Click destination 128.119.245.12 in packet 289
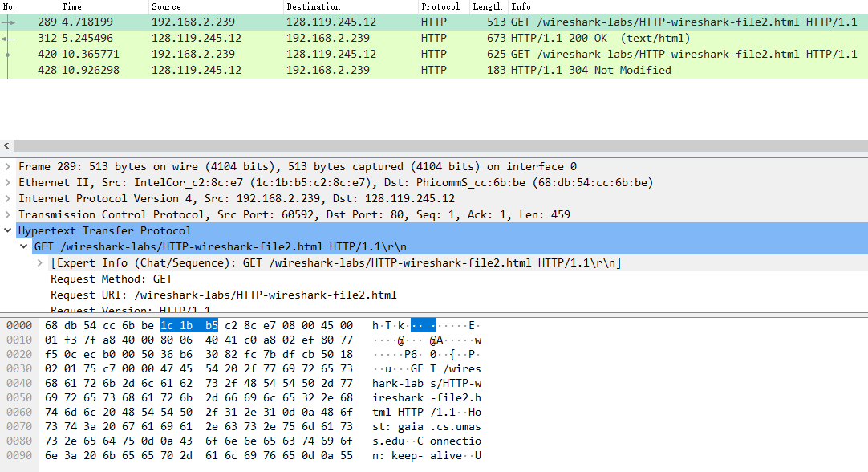The height and width of the screenshot is (472, 868). 331,22
